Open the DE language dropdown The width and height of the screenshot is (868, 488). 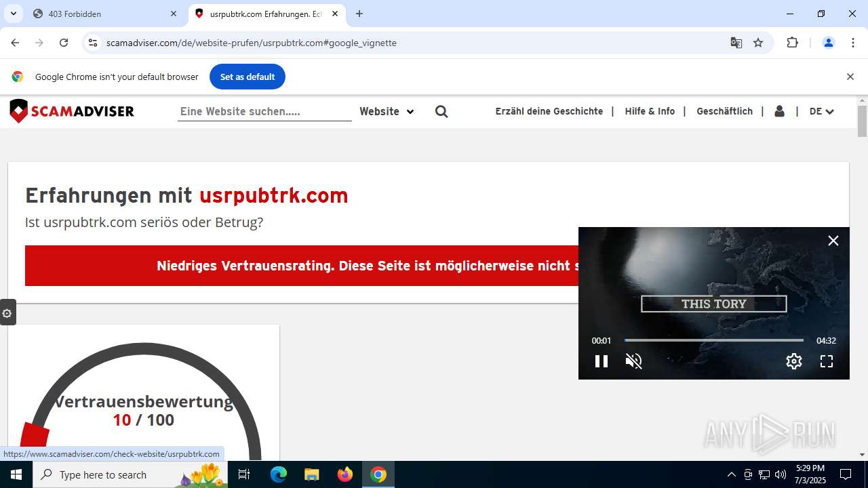(x=821, y=111)
